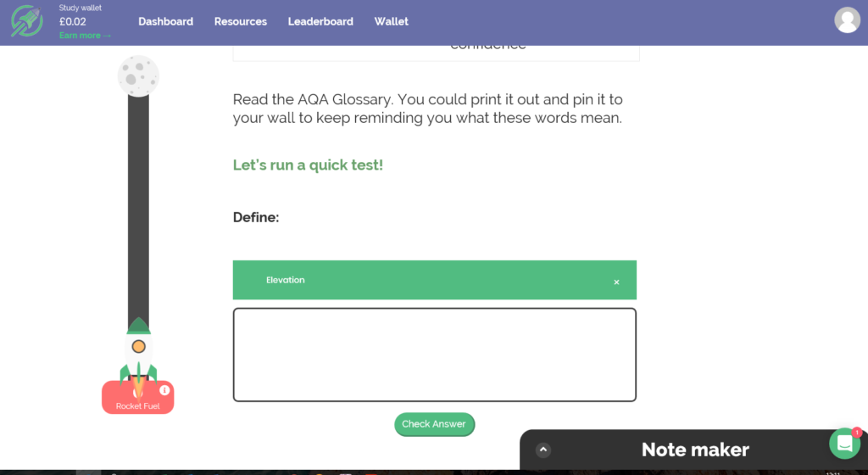
Task: Click the Earn more link
Action: [86, 36]
